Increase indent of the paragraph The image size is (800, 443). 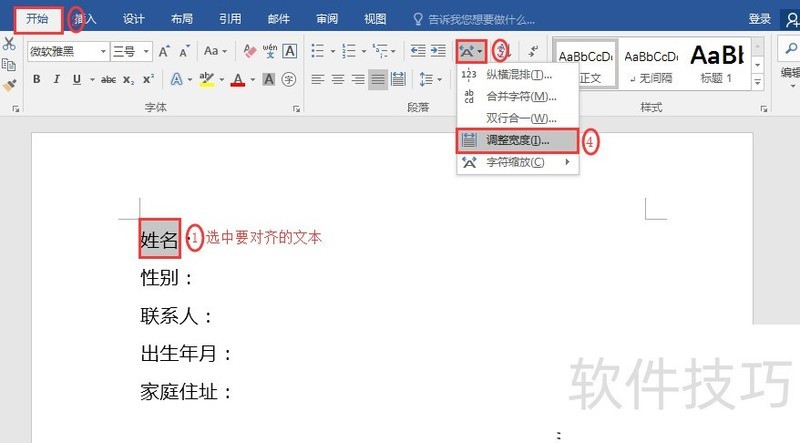pos(438,51)
